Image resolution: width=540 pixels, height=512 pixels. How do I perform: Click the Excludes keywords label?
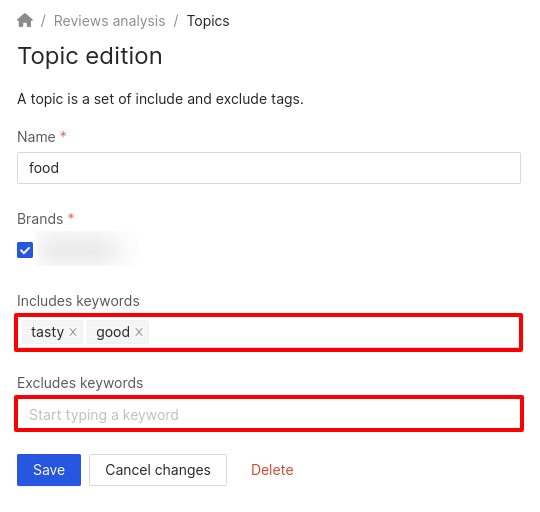[80, 383]
